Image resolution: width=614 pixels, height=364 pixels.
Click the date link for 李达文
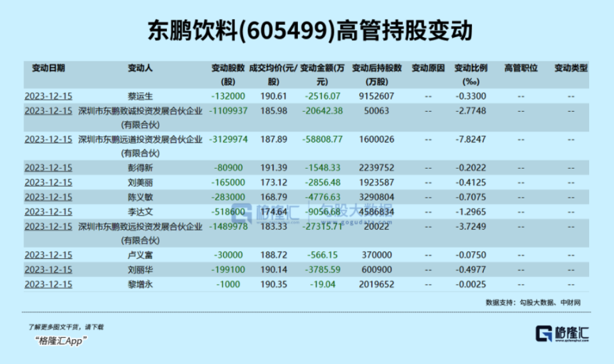pos(48,212)
